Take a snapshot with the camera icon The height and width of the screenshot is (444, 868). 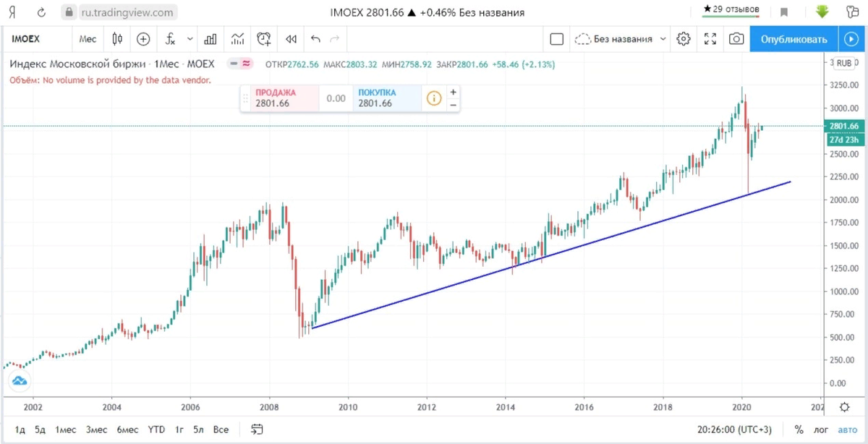(736, 39)
